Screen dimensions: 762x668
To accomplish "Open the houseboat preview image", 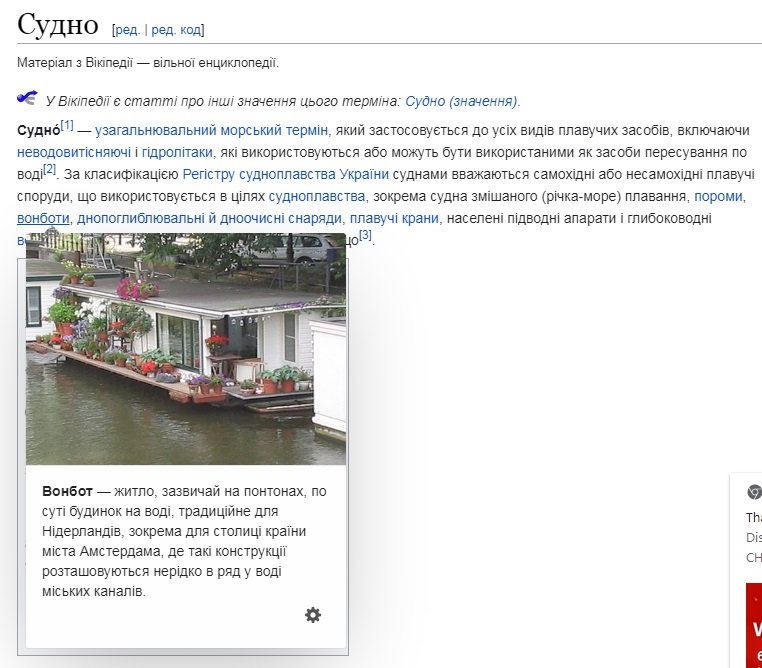I will click(x=186, y=350).
